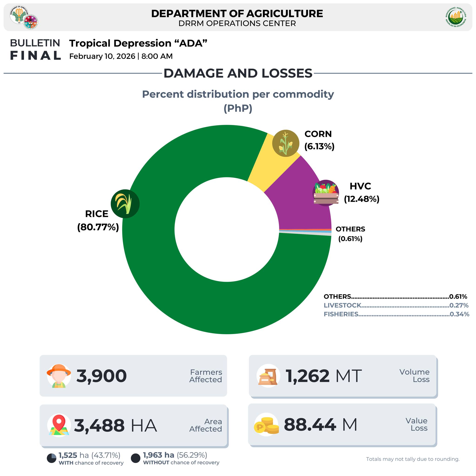Click the OTHERS 0.61% legend row
The width and height of the screenshot is (476, 476).
tap(395, 296)
